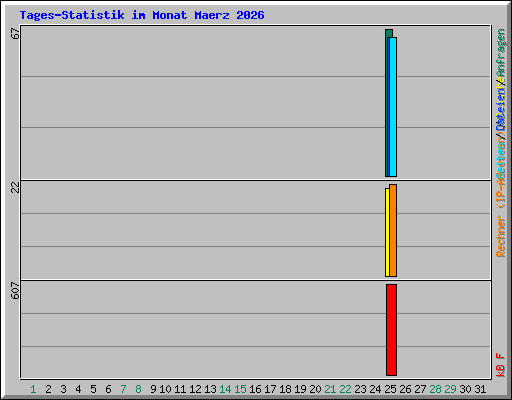Click day label 18 on x-axis

click(x=285, y=389)
